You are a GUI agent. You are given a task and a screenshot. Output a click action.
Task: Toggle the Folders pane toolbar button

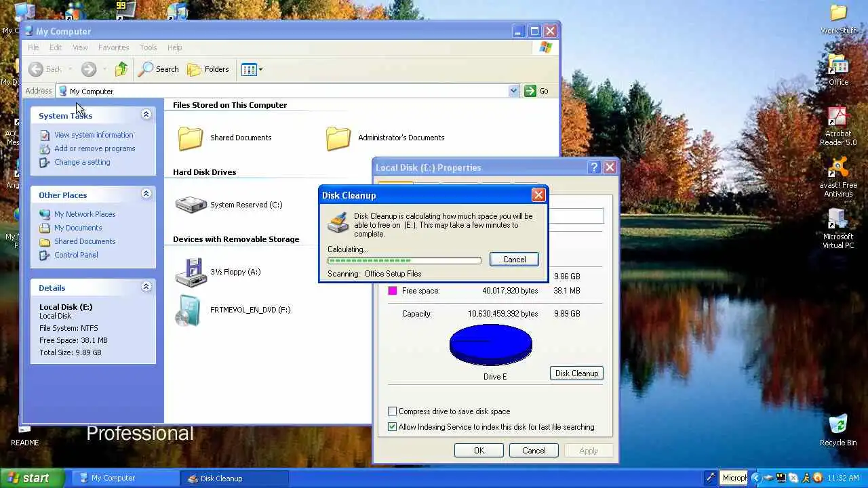[208, 69]
